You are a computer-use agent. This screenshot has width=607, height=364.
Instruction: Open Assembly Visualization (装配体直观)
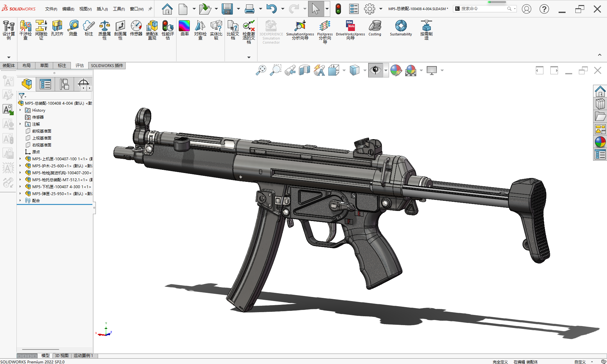pyautogui.click(x=152, y=30)
